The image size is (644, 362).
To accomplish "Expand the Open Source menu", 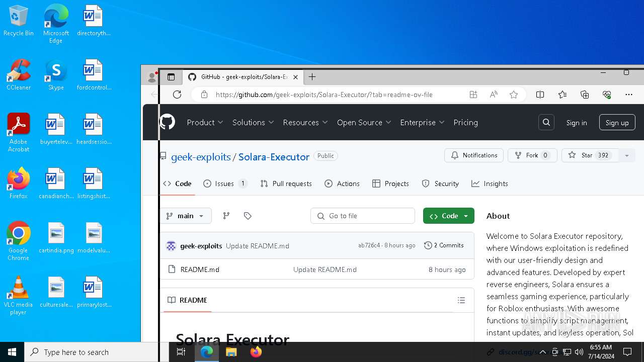I will (x=364, y=122).
